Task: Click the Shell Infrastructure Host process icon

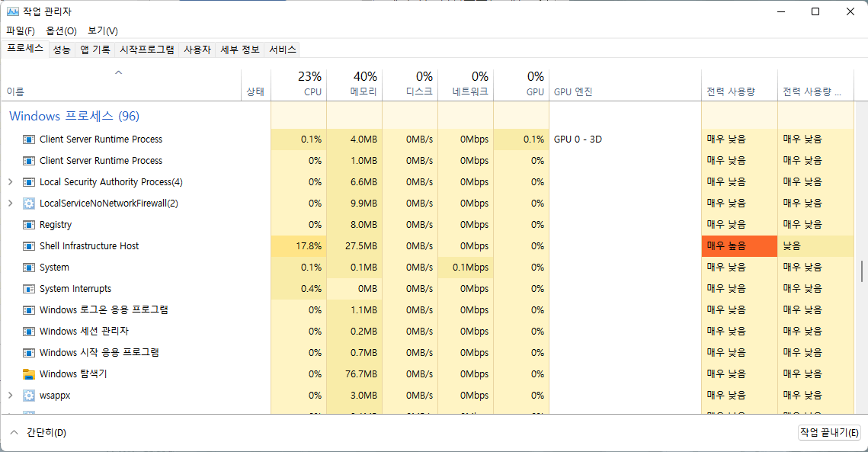Action: tap(28, 245)
